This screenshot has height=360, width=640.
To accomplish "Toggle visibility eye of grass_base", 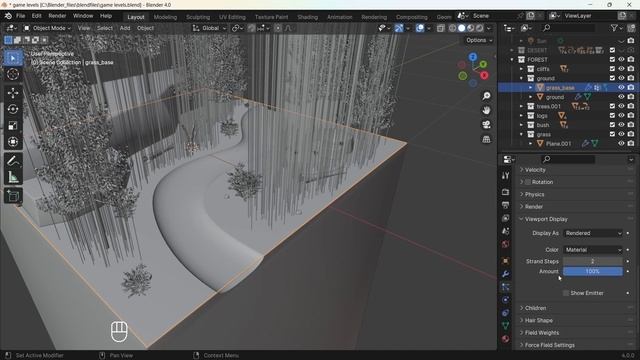I will click(x=621, y=87).
